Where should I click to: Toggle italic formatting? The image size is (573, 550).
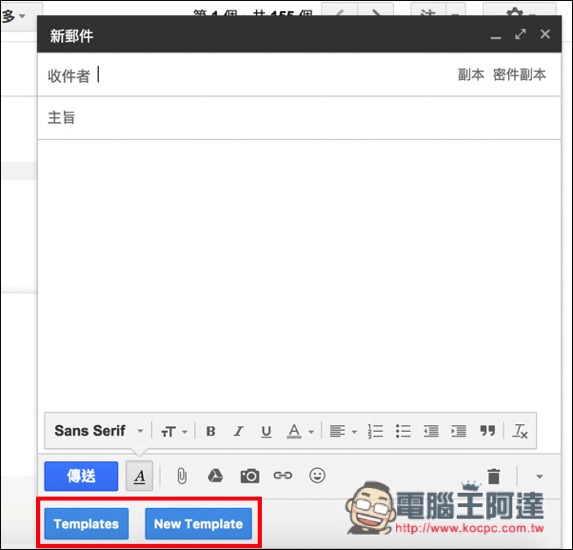(238, 431)
